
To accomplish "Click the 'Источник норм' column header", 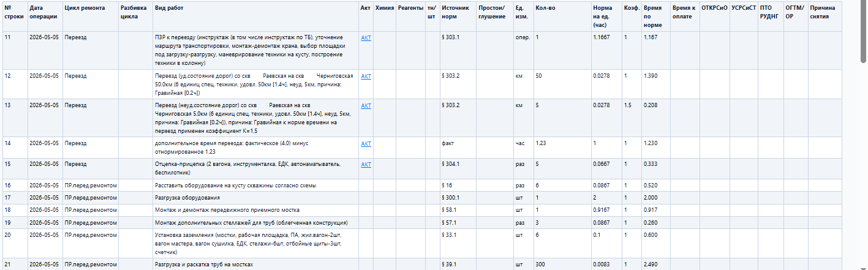I will tap(458, 17).
